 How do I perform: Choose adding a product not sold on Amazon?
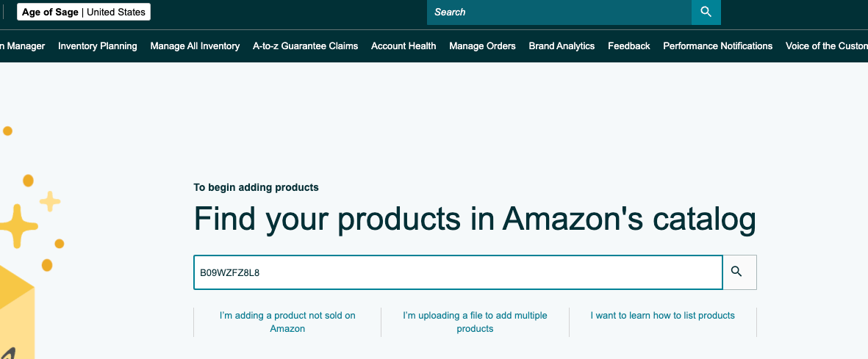287,322
